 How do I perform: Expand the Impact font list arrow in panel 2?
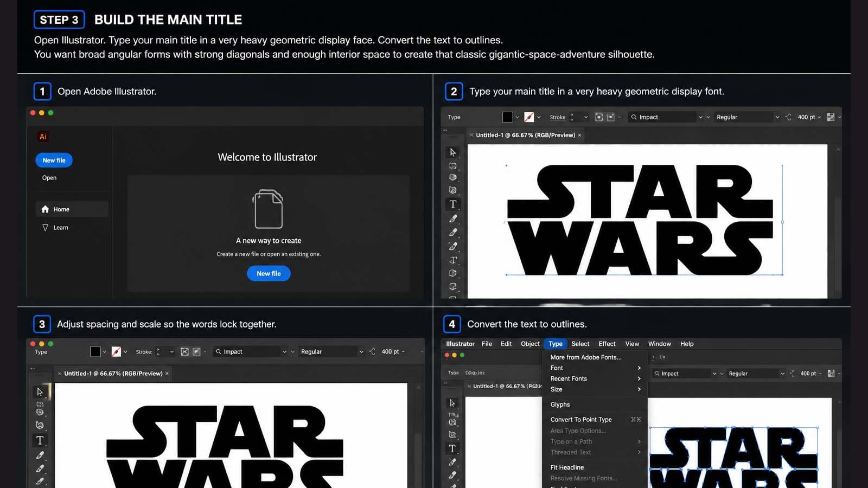[x=700, y=117]
